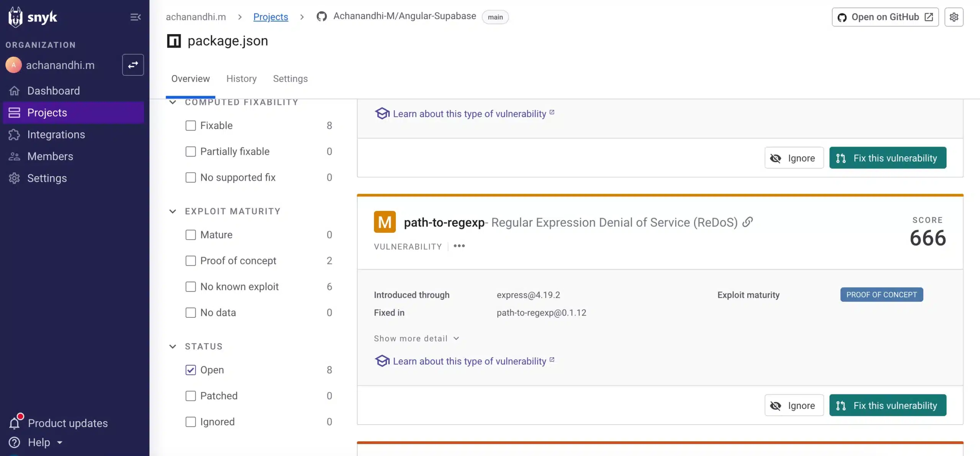Click Fix this vulnerability in upper card

888,158
